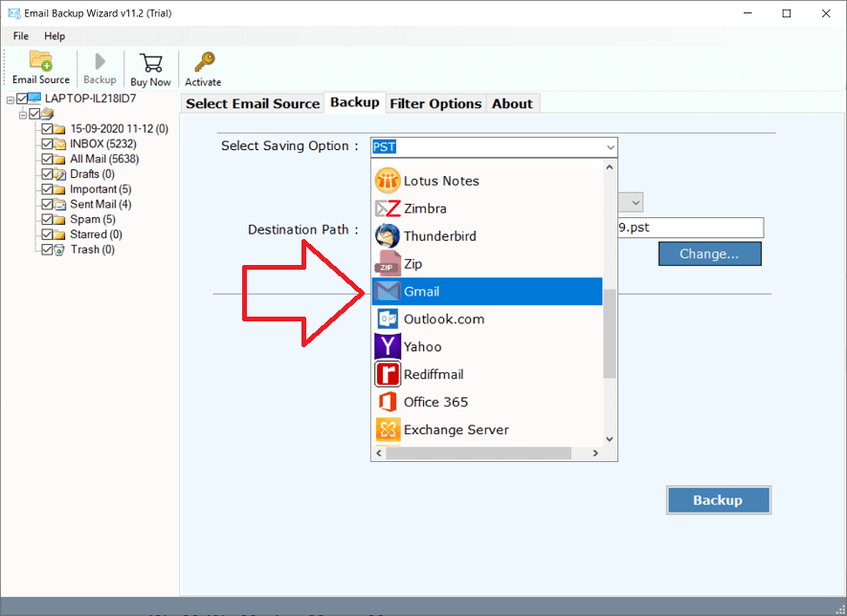Collapse the mail account subtree node
This screenshot has height=616, width=847.
click(23, 115)
